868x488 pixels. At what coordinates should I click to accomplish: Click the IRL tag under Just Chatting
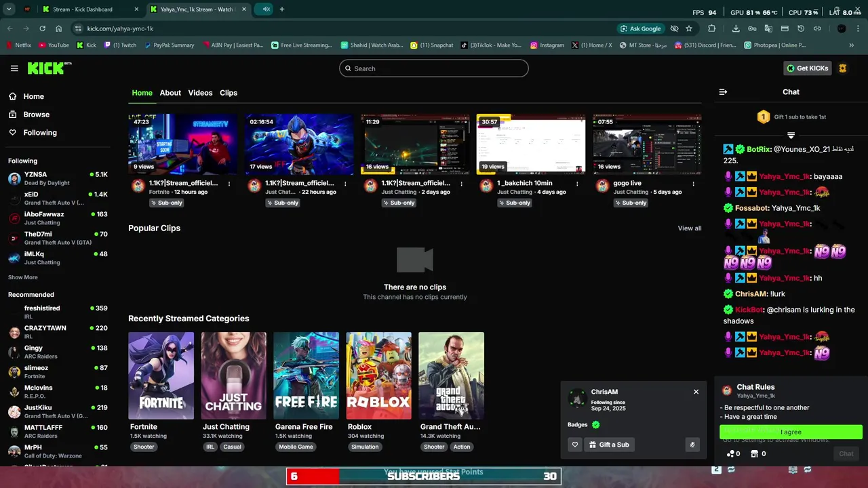click(x=210, y=447)
